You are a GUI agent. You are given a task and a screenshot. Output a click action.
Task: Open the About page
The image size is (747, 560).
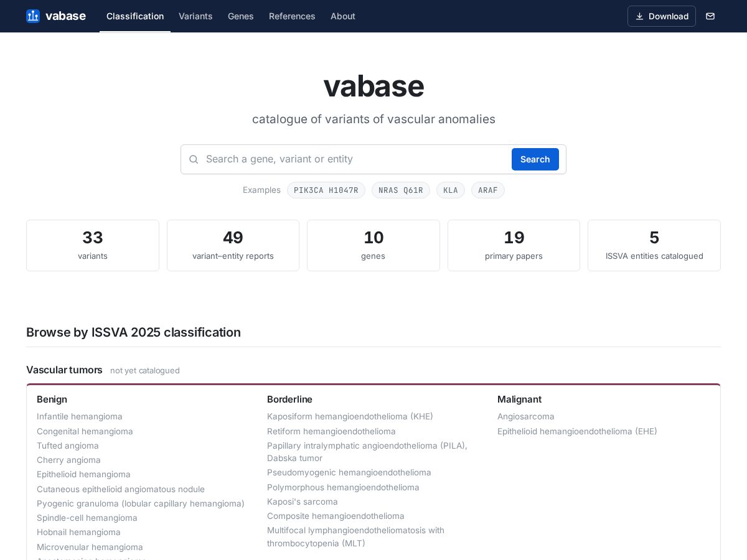(343, 16)
